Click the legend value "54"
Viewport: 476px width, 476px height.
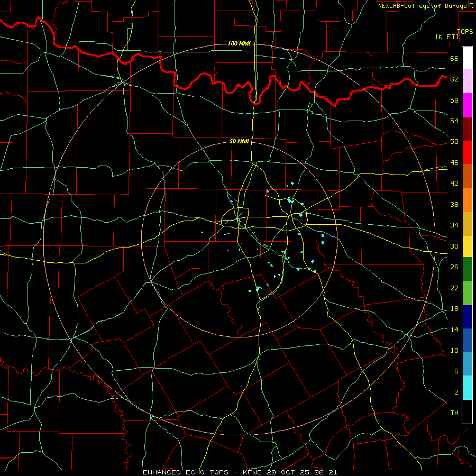coord(454,121)
